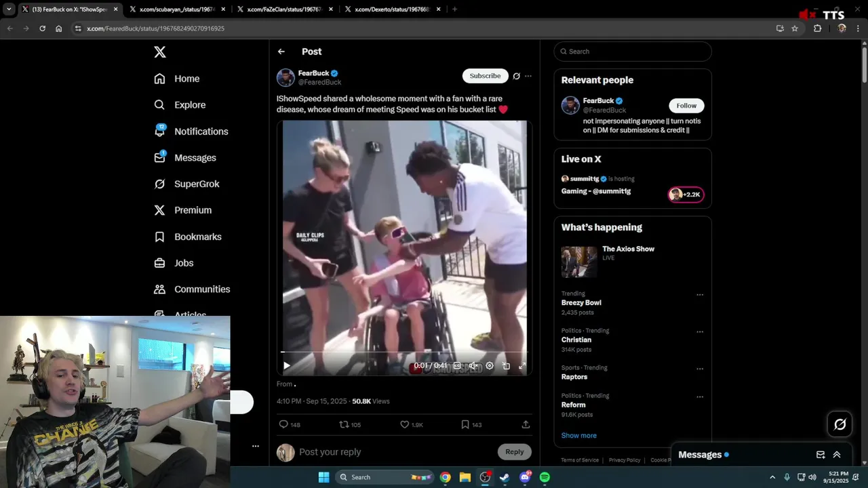Seek along the video progress bar
Image resolution: width=868 pixels, height=488 pixels.
pyautogui.click(x=404, y=352)
